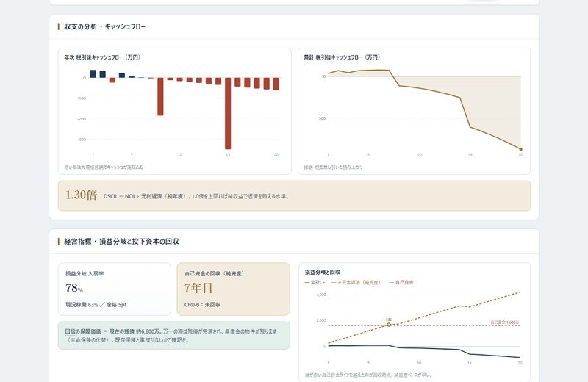Screen dimensions: 588x382
Task: Click the small red bar at year 3
Action: [x=112, y=80]
